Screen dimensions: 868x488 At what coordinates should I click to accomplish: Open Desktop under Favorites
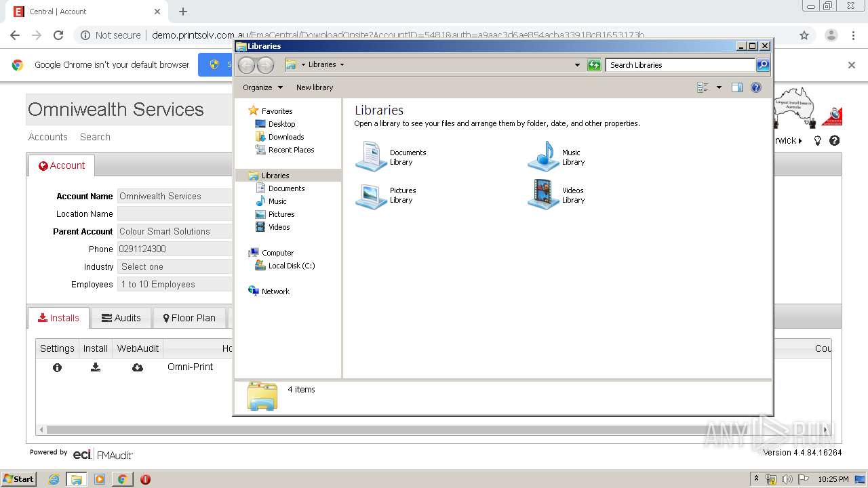coord(281,124)
